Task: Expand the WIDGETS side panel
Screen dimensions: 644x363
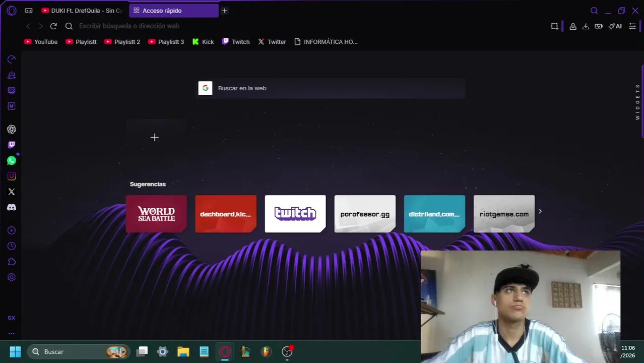Action: [x=637, y=102]
